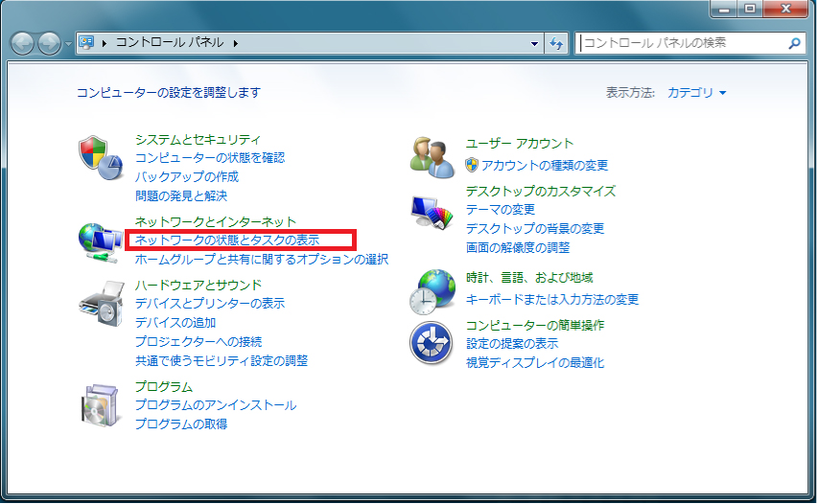
Task: Open recent pages dropdown beside navigation arrows
Action: click(68, 44)
